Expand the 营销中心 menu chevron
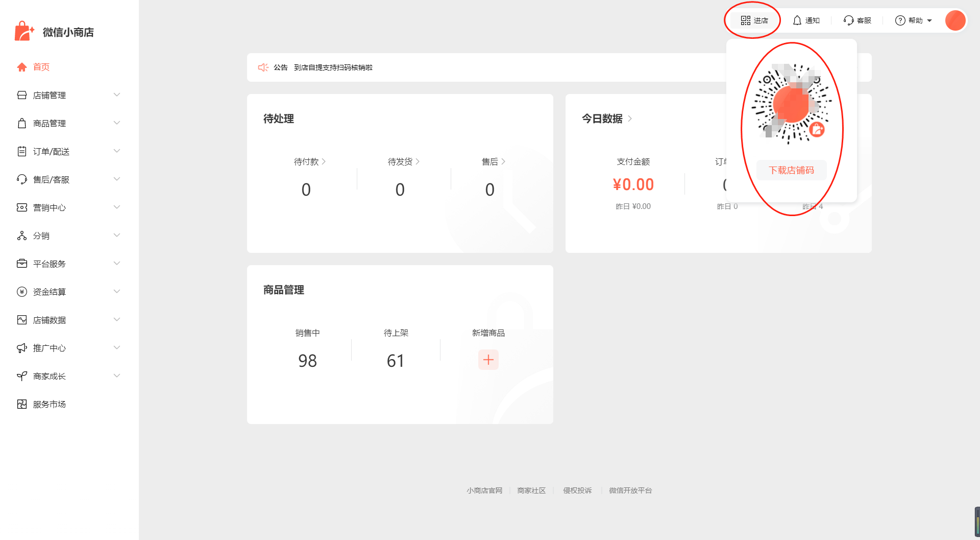 [117, 207]
